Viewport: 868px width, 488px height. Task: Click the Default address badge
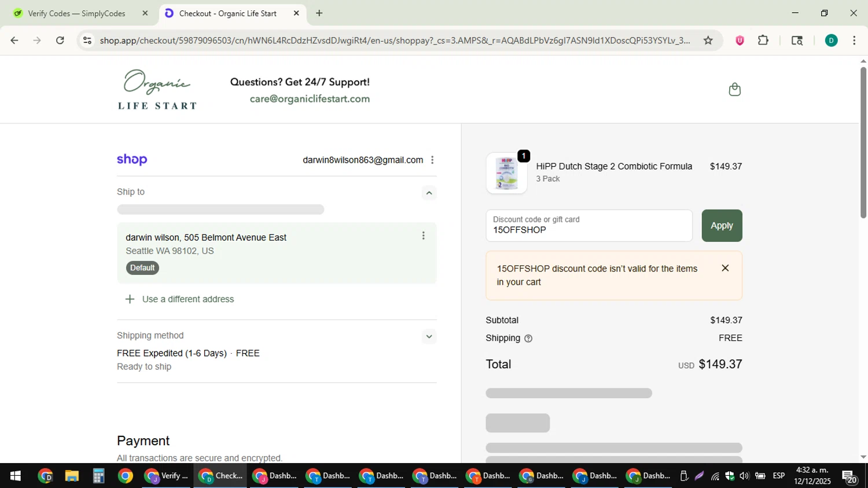pyautogui.click(x=142, y=268)
